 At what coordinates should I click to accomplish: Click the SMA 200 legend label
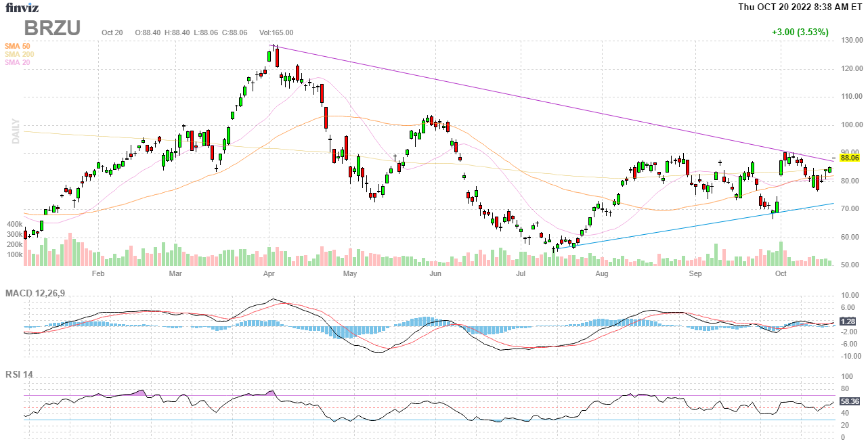(19, 54)
